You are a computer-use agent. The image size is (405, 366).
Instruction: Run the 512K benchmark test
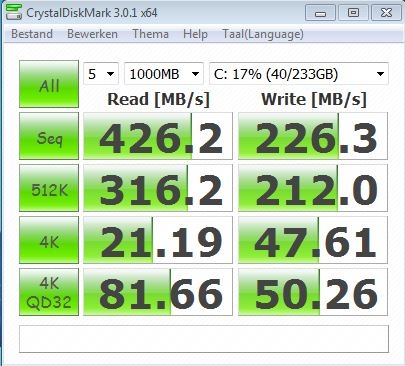[x=49, y=188]
